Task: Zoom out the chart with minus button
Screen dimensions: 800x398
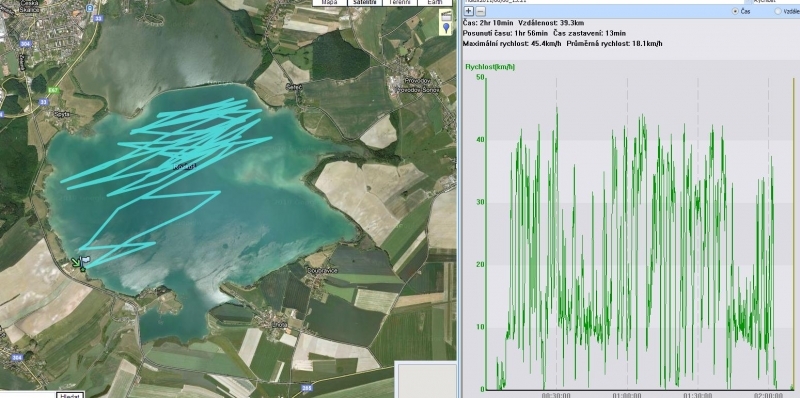Action: pyautogui.click(x=481, y=11)
